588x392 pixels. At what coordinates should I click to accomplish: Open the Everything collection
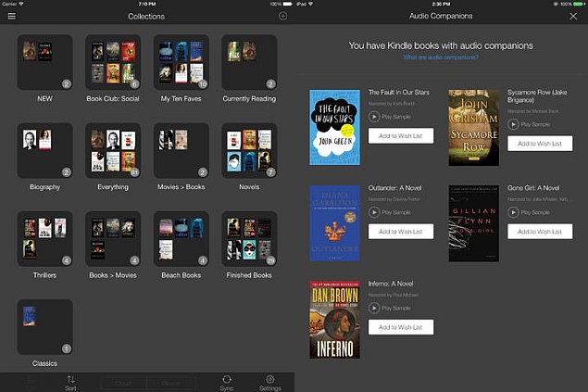(x=113, y=150)
